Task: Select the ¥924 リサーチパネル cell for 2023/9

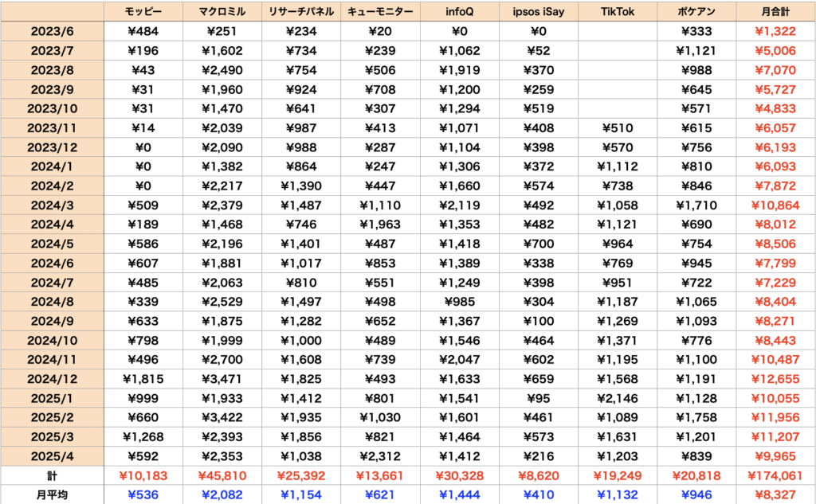Action: tap(301, 89)
